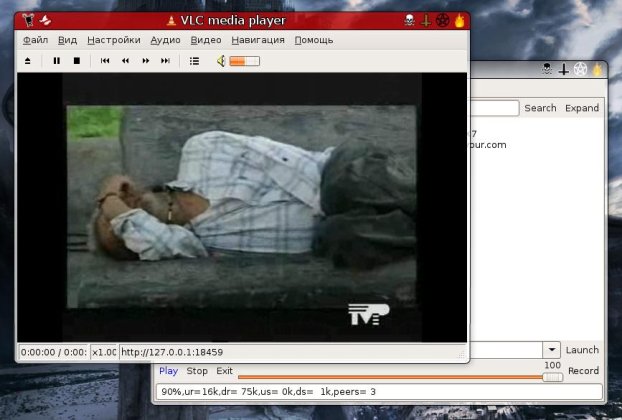Click the search input field in background window

point(494,108)
